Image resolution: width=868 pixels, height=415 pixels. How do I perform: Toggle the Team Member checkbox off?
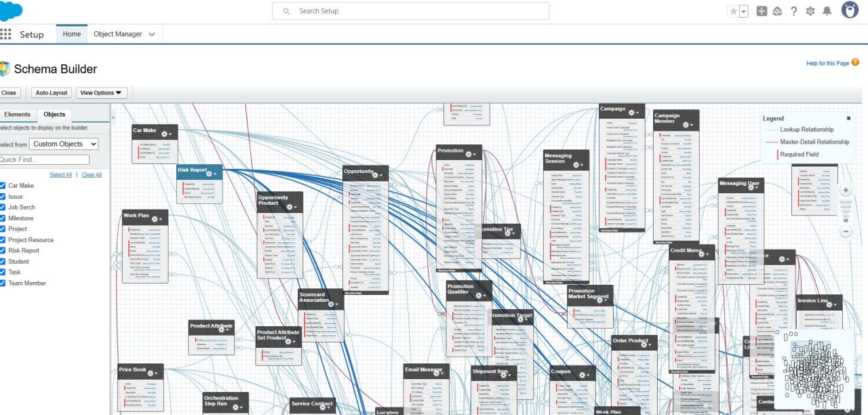[5, 283]
